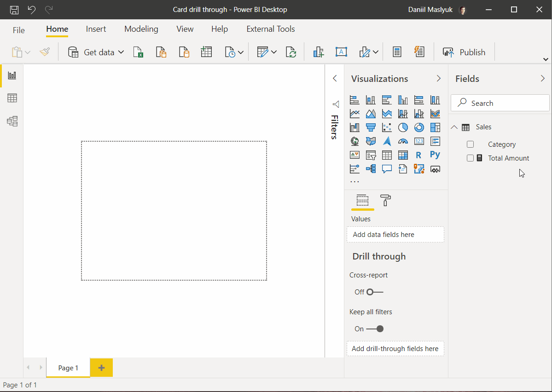Select the matrix visual
Screen dimensions: 552x392
pyautogui.click(x=403, y=155)
